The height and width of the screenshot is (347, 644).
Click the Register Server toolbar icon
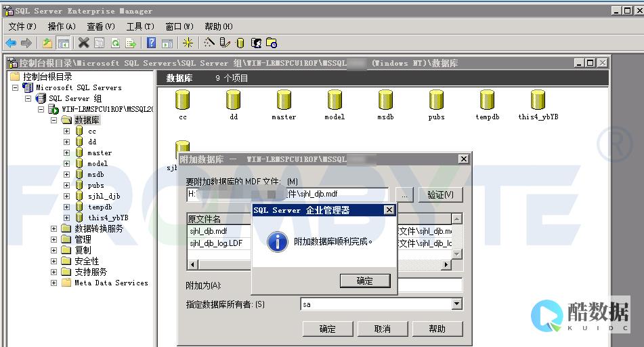pos(225,43)
